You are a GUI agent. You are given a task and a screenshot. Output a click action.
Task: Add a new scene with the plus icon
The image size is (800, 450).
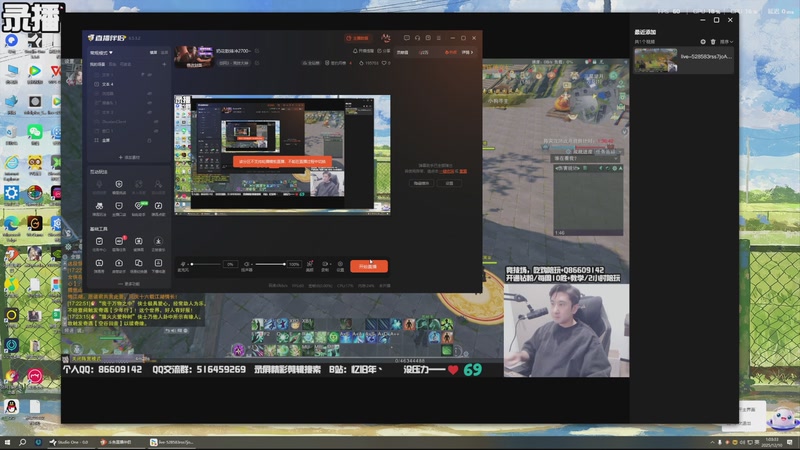click(x=164, y=64)
